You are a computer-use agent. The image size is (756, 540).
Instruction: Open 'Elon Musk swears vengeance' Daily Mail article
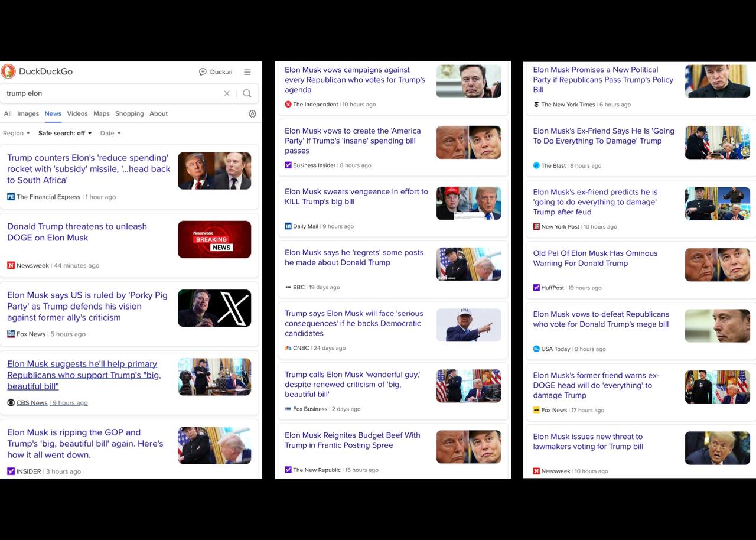coord(356,197)
